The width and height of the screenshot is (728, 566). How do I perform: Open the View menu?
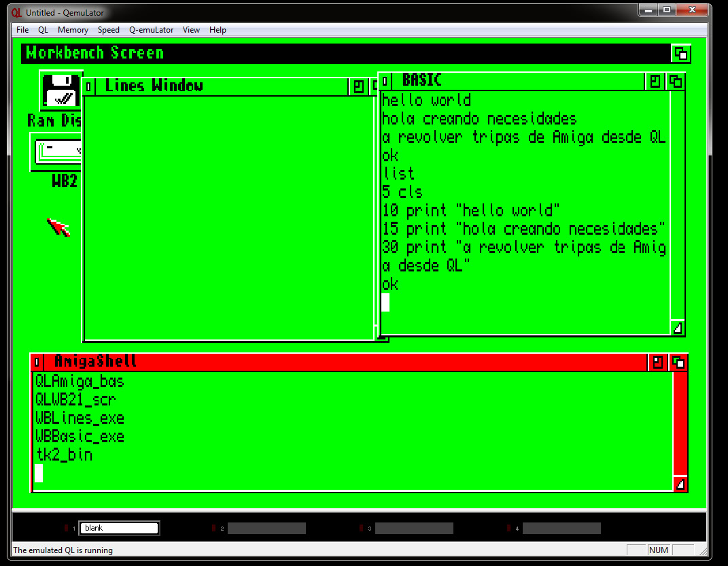tap(191, 30)
